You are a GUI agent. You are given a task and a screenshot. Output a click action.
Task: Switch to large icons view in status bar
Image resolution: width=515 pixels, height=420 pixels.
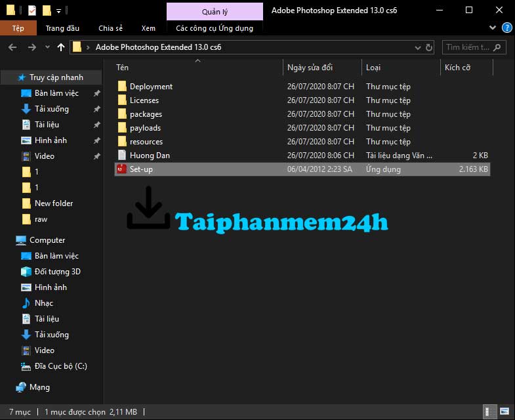tap(504, 411)
